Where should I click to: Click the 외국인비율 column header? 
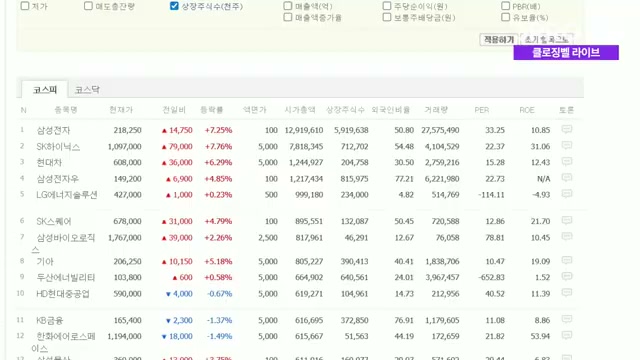tap(391, 110)
